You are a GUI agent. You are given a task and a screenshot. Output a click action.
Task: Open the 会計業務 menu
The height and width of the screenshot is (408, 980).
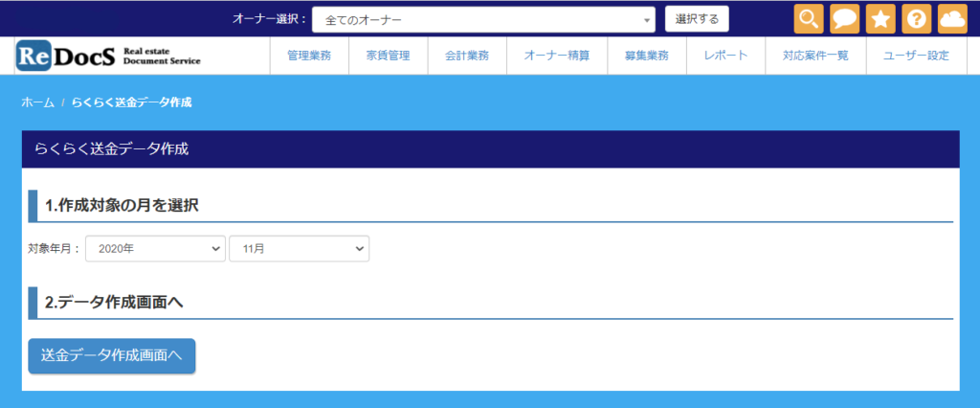point(467,56)
